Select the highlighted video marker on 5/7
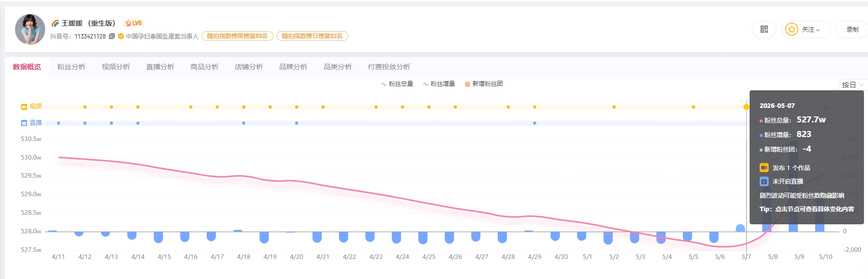Image resolution: width=868 pixels, height=279 pixels. 746,107
